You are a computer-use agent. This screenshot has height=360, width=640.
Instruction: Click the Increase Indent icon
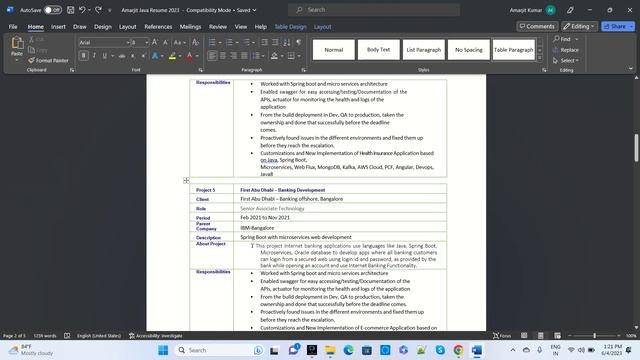tap(276, 42)
